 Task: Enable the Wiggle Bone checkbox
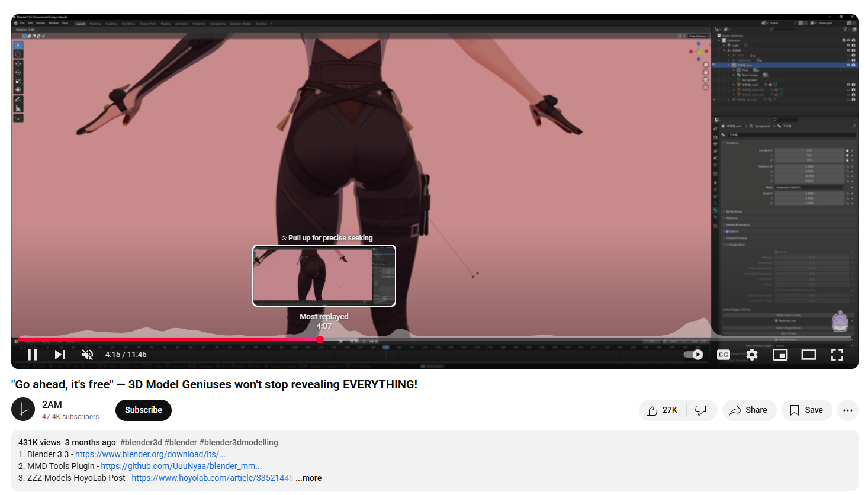click(x=727, y=245)
